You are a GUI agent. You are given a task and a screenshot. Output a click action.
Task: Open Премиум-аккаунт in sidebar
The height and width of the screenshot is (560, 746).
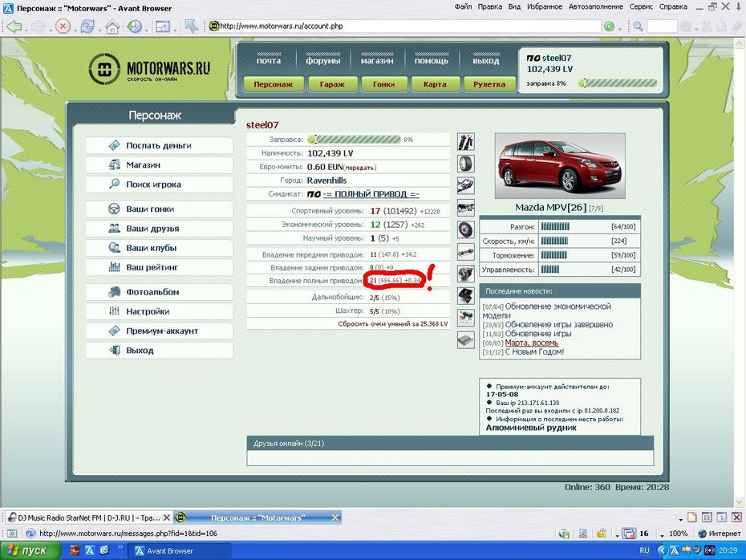pyautogui.click(x=159, y=331)
